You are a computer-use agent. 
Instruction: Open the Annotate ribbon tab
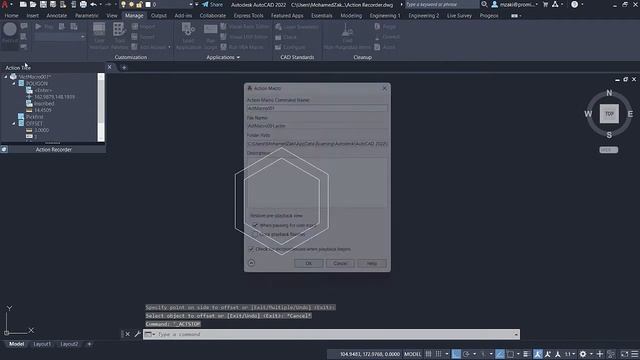coord(57,16)
